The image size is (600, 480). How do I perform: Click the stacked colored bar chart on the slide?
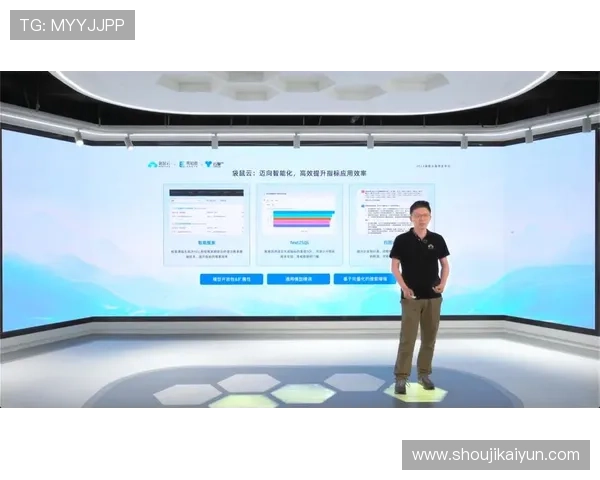(303, 219)
